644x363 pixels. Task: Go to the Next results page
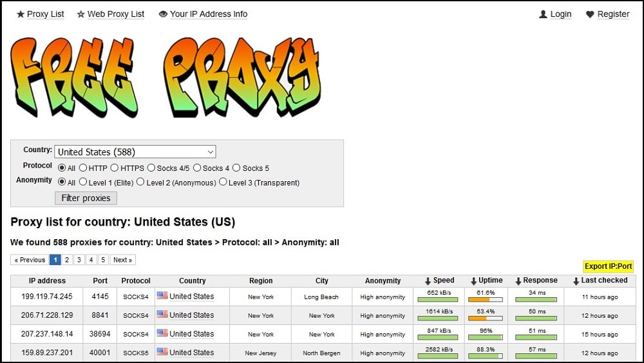tap(122, 260)
